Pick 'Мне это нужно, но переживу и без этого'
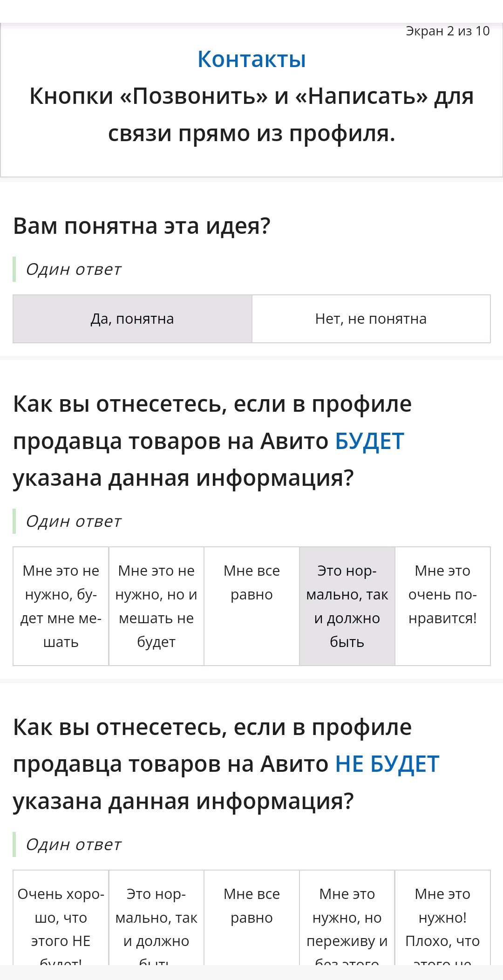 [347, 918]
